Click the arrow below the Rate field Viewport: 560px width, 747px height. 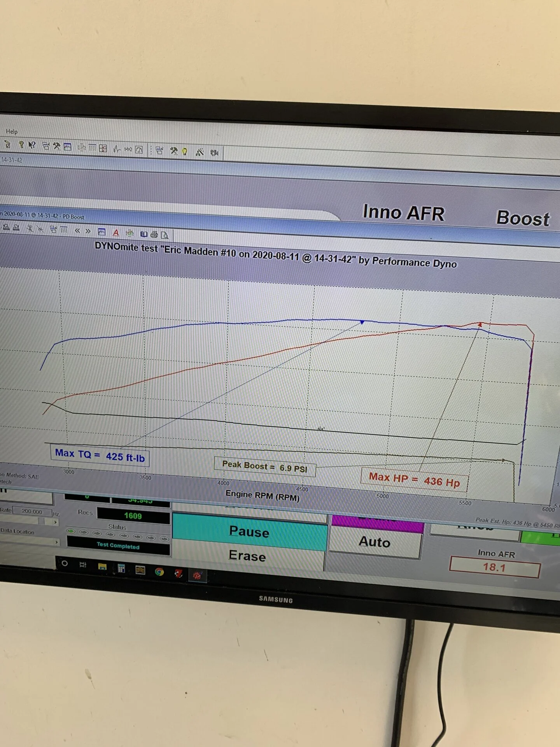pos(55,522)
